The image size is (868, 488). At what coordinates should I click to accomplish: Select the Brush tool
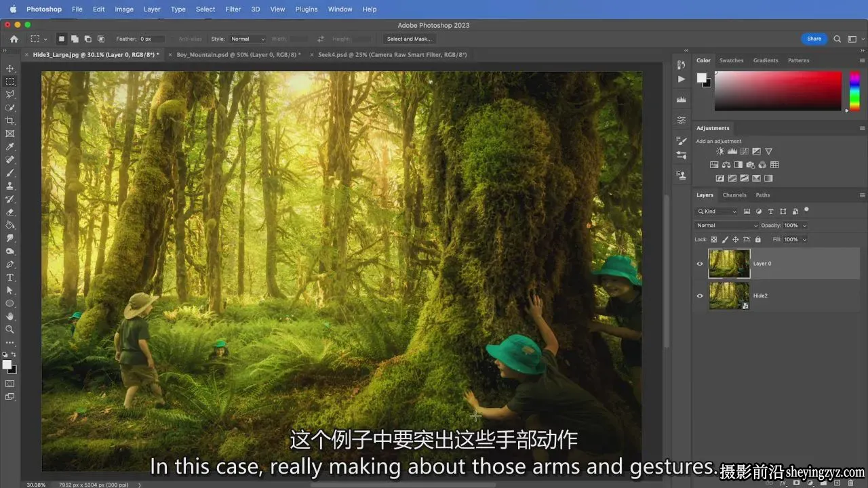[x=10, y=173]
